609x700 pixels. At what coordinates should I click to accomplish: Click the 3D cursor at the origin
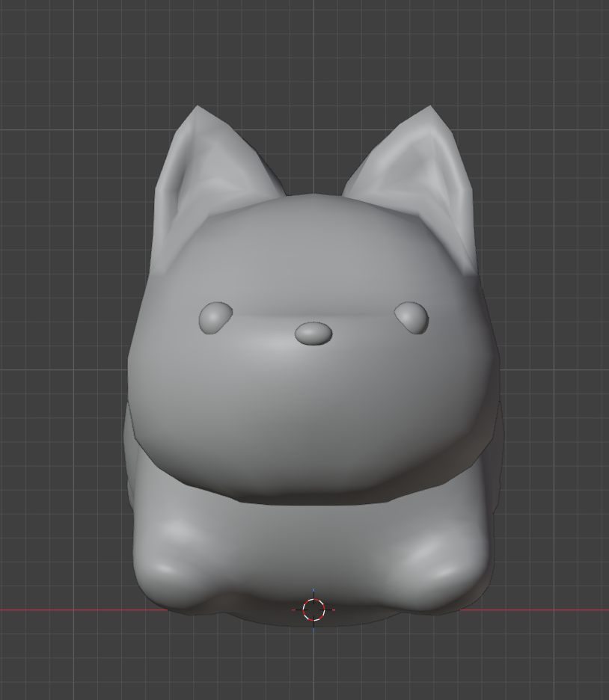coord(313,610)
